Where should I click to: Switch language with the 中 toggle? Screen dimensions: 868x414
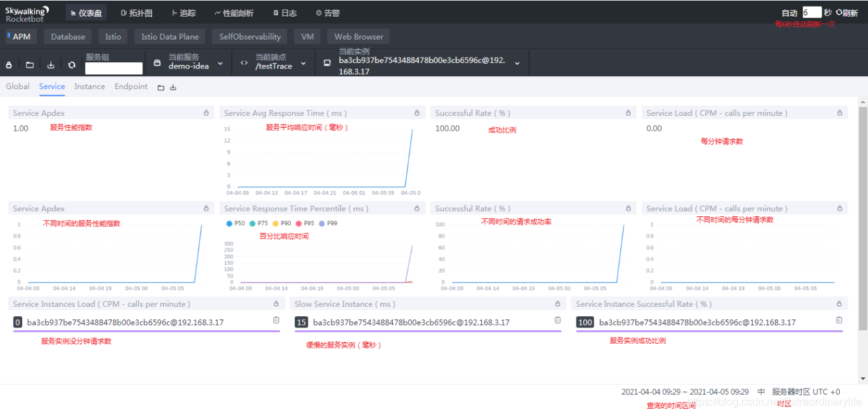click(x=761, y=392)
